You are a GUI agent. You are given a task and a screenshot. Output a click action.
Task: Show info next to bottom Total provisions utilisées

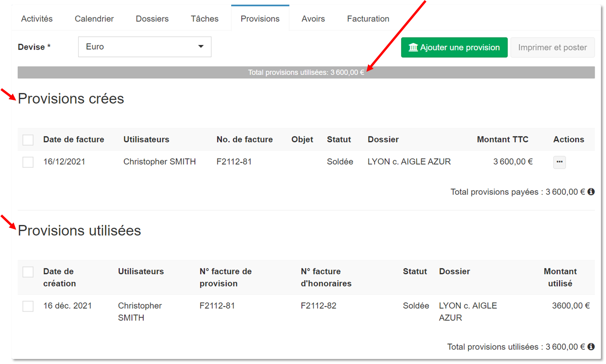coord(591,347)
